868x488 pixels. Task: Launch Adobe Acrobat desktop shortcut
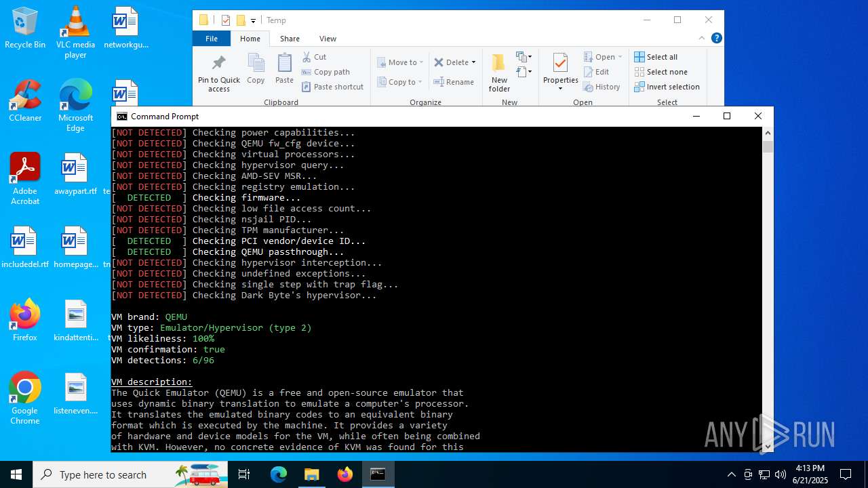pyautogui.click(x=25, y=179)
